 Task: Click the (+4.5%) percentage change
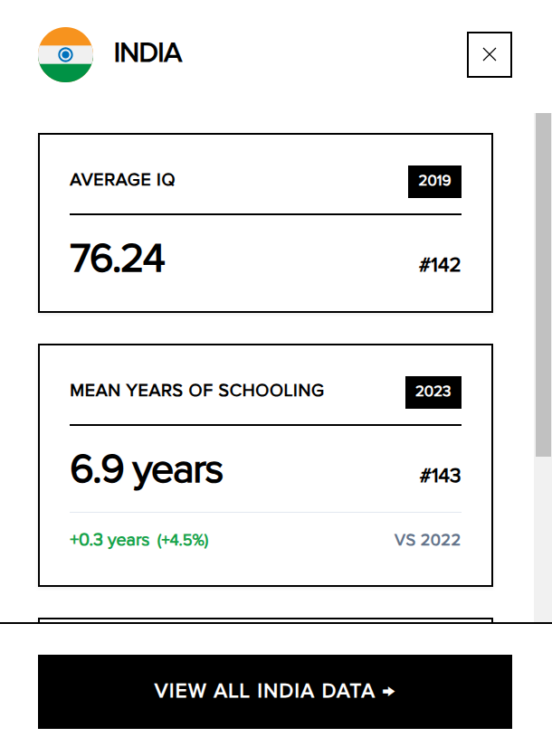coord(183,540)
